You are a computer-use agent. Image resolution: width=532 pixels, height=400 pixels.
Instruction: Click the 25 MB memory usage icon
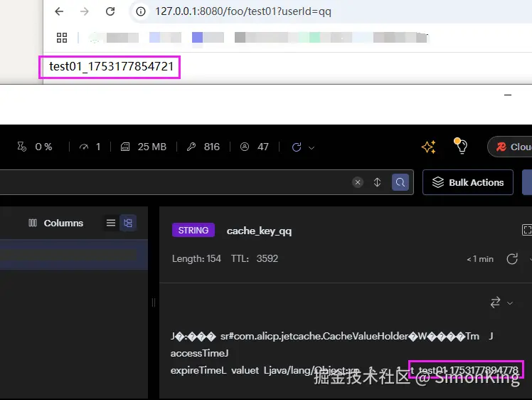tap(125, 147)
